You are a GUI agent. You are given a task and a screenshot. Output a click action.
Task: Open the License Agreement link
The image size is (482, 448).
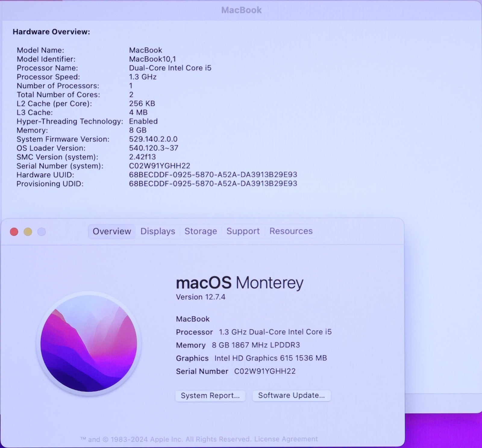click(x=286, y=439)
